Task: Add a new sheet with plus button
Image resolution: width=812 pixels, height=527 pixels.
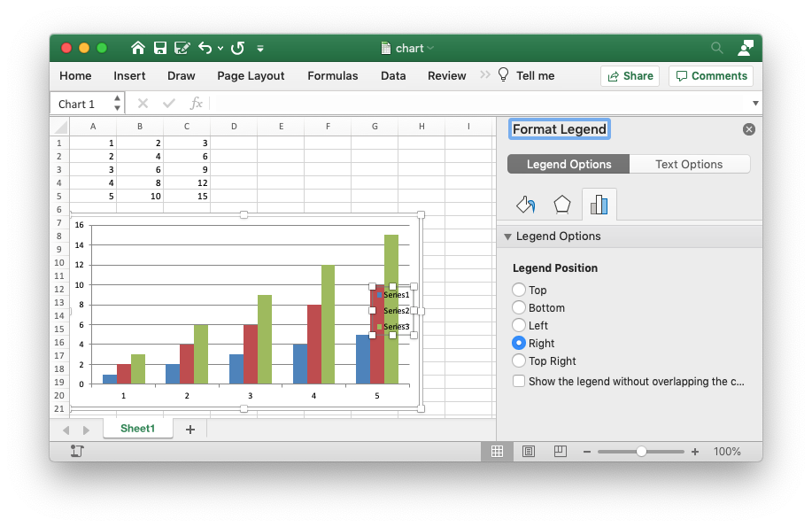Action: (x=190, y=430)
